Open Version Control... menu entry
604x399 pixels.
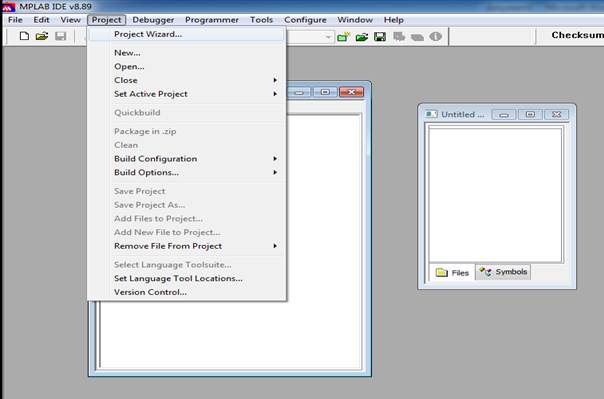[187, 292]
